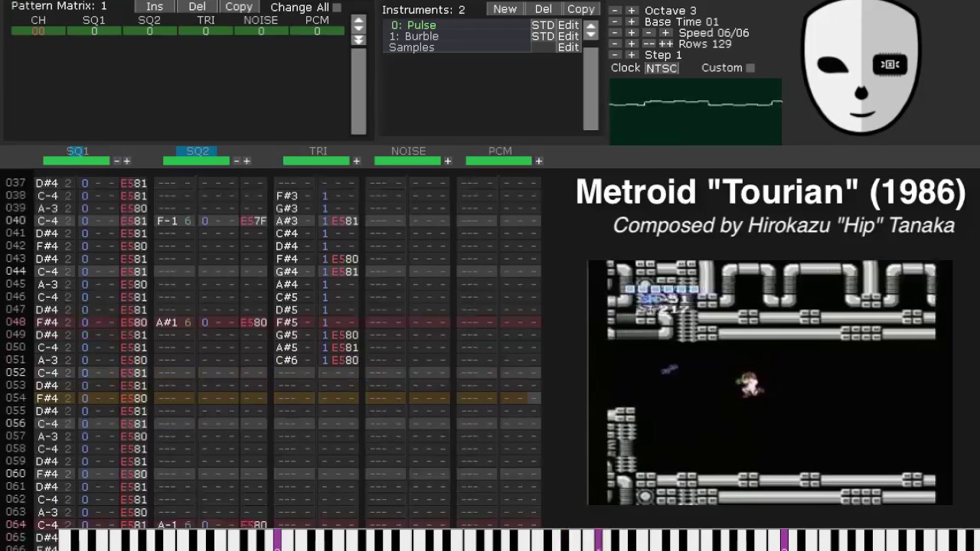This screenshot has width=980, height=551.
Task: Click the CH 00 pattern matrix cell
Action: 38,31
